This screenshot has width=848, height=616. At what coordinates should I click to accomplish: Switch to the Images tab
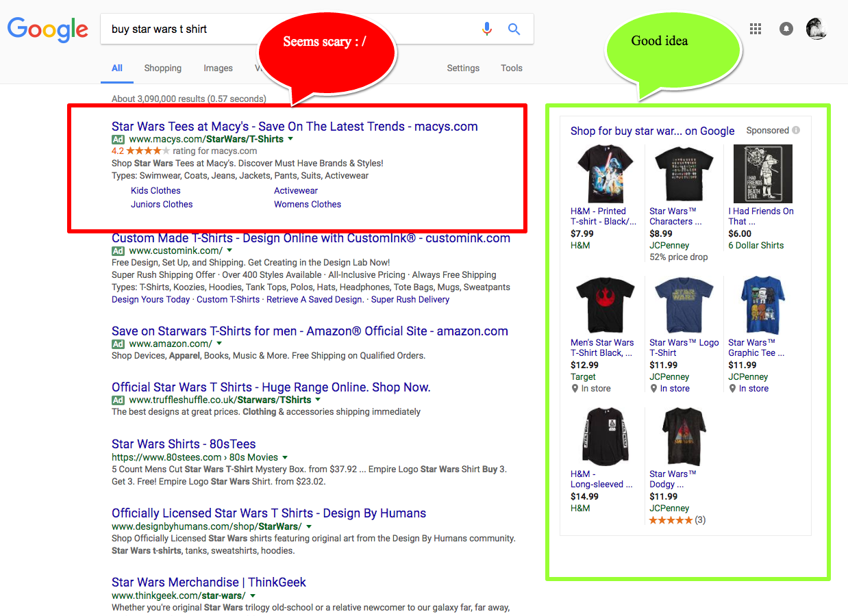[x=218, y=68]
